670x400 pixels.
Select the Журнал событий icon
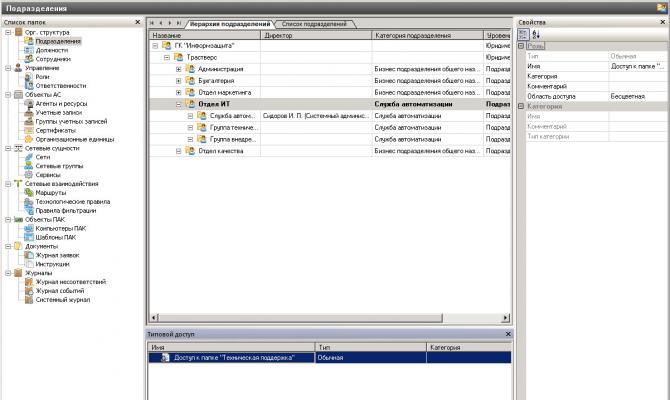pos(29,291)
